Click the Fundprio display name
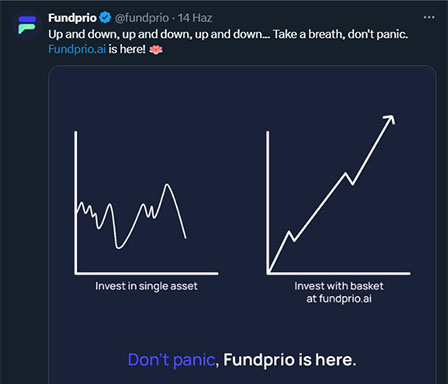 tap(72, 18)
